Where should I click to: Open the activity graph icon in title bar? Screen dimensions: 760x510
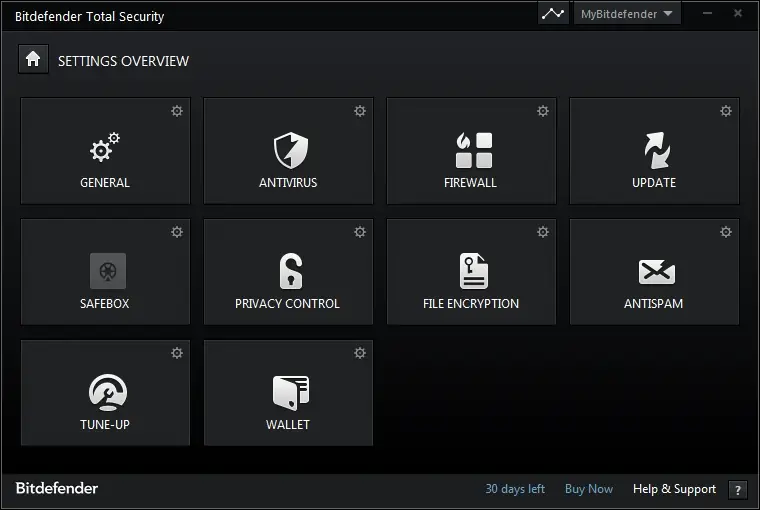coord(553,14)
